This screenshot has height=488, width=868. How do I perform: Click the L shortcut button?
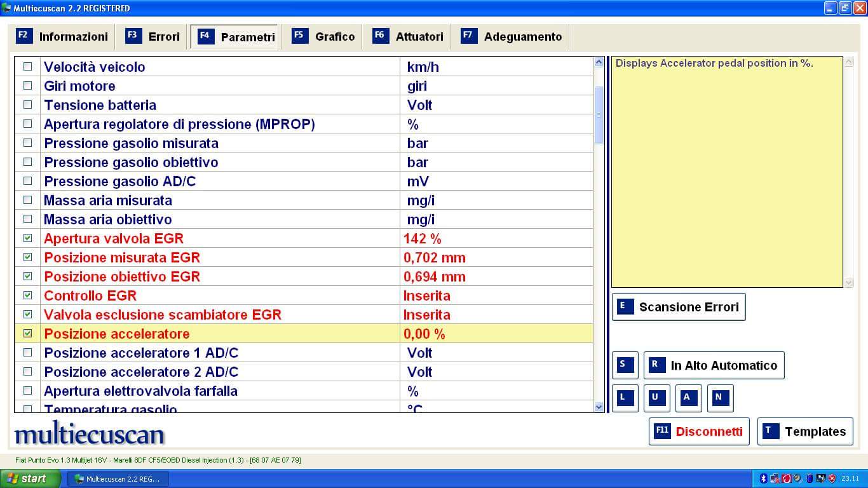625,398
